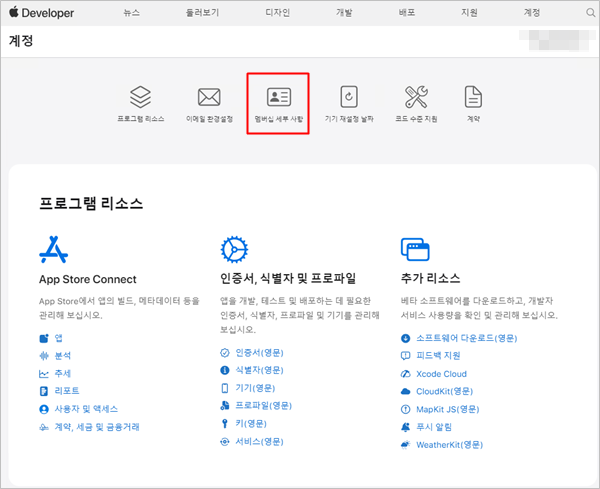Viewport: 600px width, 489px height.
Task: Open the 식별자(영문) link
Action: (259, 370)
